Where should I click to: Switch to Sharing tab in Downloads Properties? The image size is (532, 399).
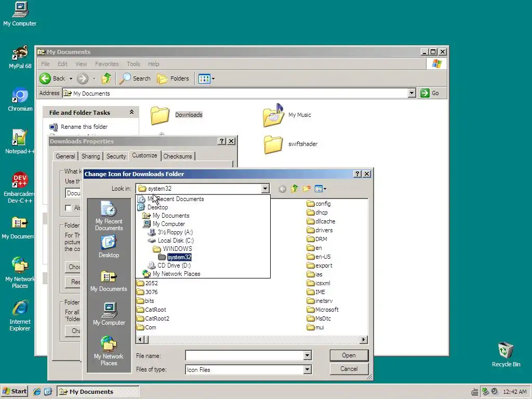point(90,156)
